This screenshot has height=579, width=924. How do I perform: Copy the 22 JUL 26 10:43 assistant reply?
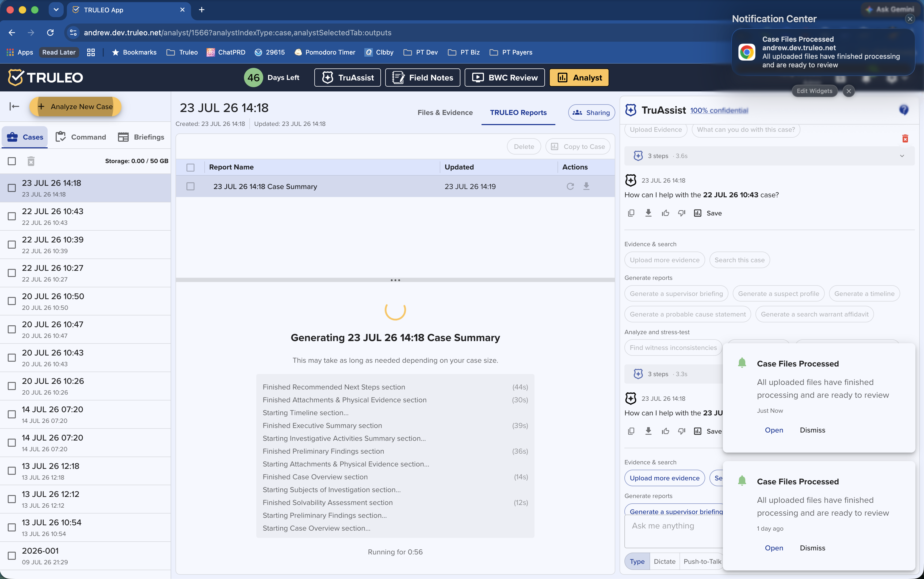pyautogui.click(x=631, y=213)
